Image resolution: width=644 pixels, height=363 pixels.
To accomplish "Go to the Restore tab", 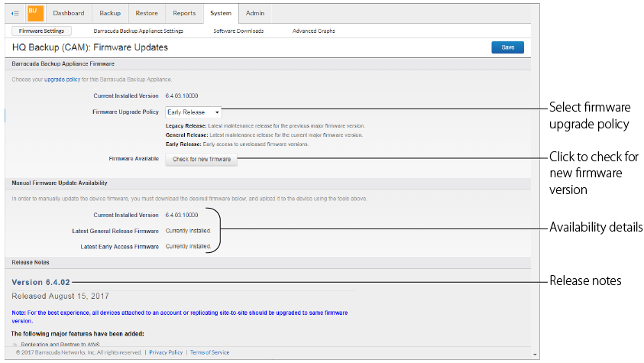I will pyautogui.click(x=147, y=13).
